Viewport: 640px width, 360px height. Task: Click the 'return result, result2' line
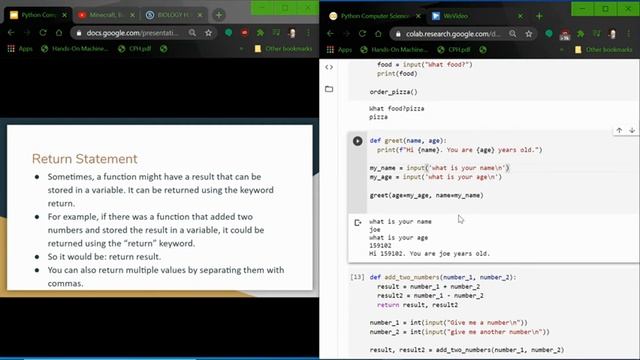[417, 305]
